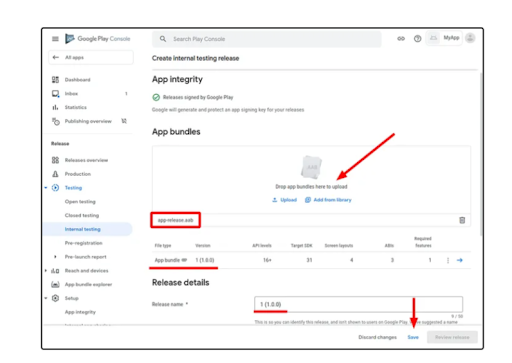The image size is (512, 363).
Task: Click the Inbox unread count 1
Action: pos(126,94)
